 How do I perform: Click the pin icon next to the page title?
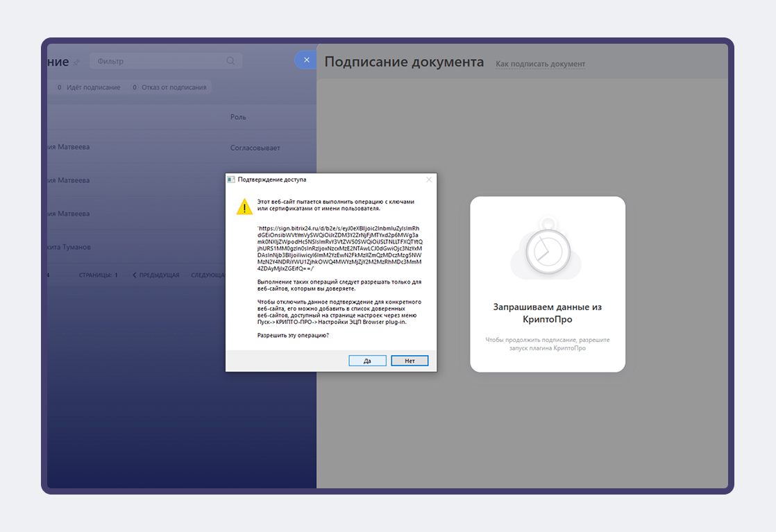pos(76,62)
